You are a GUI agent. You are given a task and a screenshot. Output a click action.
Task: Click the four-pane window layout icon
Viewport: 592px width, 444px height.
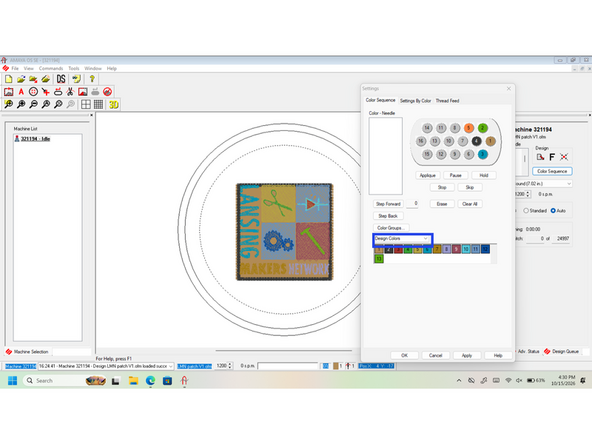(86, 104)
